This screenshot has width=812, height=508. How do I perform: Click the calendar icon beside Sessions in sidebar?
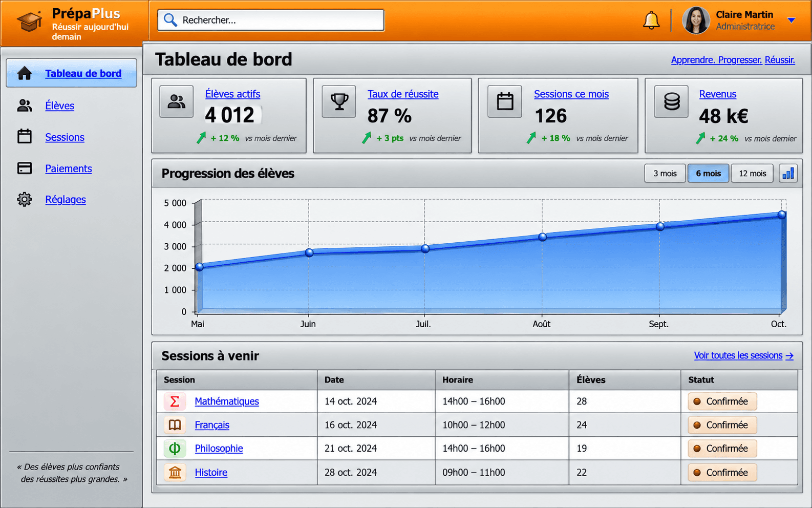click(x=25, y=136)
